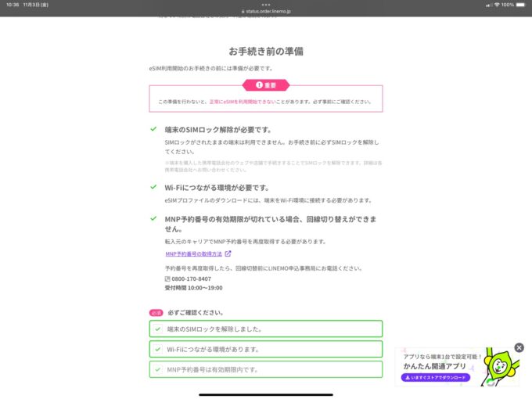
Task: Check 端末のSIMロックを解除しました box
Action: tap(157, 329)
